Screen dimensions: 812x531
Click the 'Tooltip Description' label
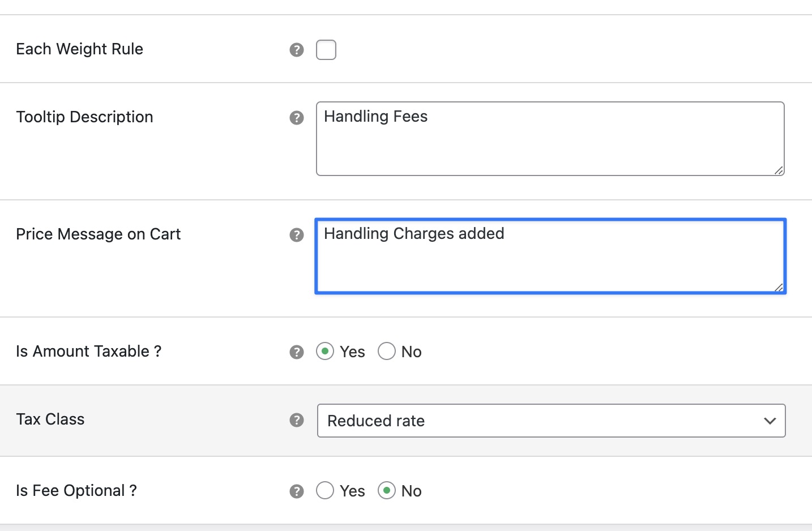coord(84,117)
